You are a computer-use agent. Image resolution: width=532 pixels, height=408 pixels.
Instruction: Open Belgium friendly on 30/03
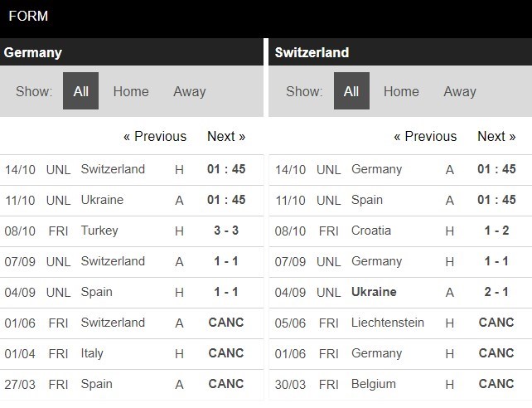tap(374, 384)
